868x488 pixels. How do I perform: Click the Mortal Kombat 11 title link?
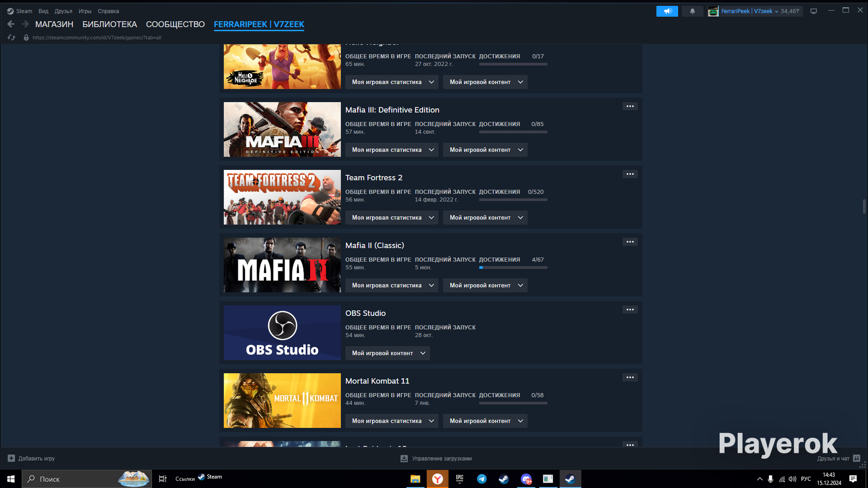377,381
